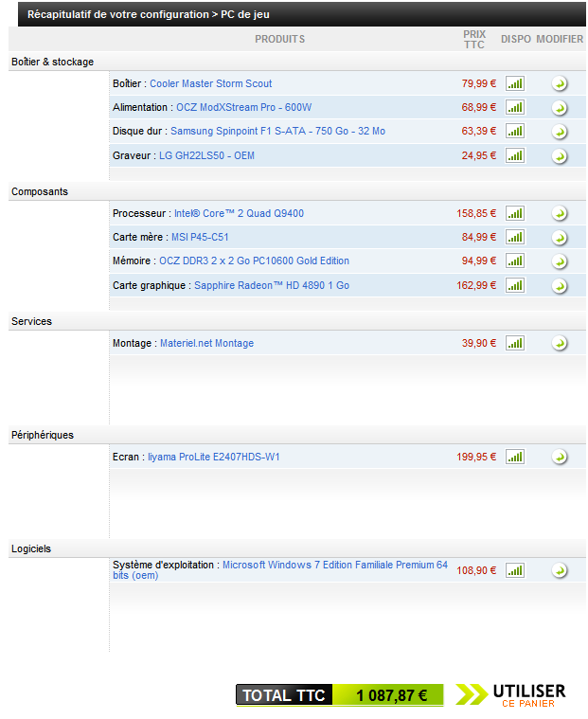Open Cooler Master Storm Scout product link

[210, 83]
